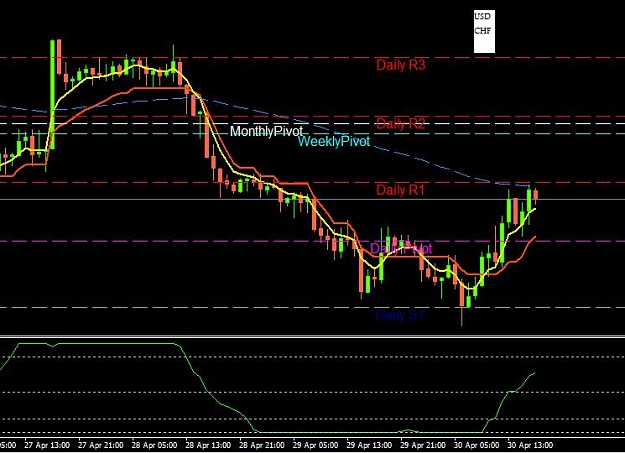Click the 30 Apr 13:00 time label
The height and width of the screenshot is (453, 625).
click(x=530, y=445)
